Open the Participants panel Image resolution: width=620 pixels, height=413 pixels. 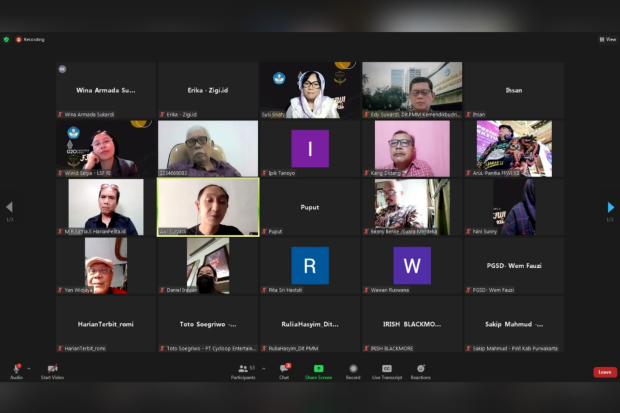[243, 369]
